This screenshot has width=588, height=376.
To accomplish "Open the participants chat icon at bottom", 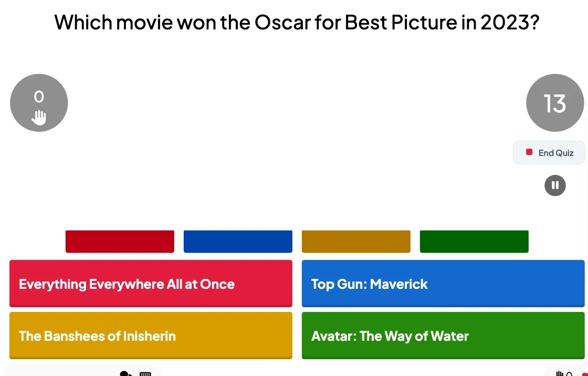I will pos(125,373).
